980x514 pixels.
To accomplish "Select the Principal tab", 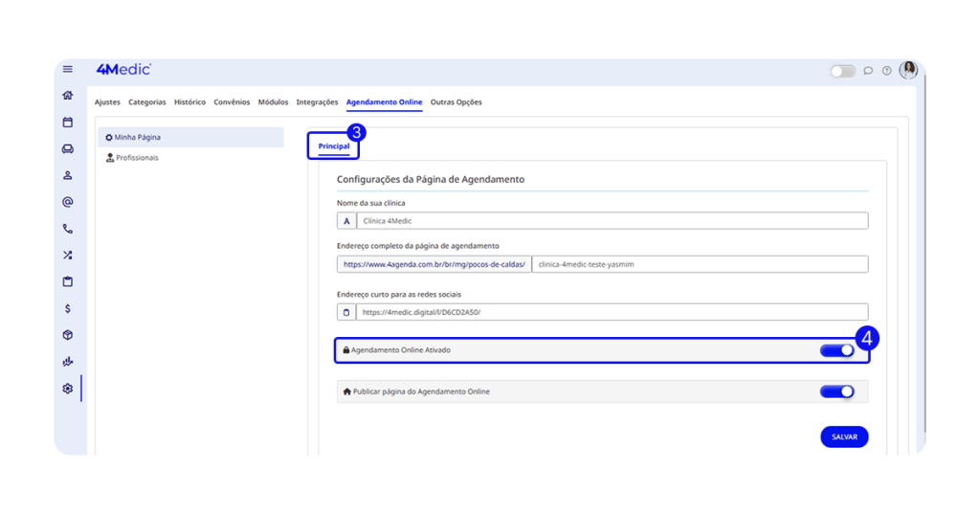I will (x=333, y=146).
